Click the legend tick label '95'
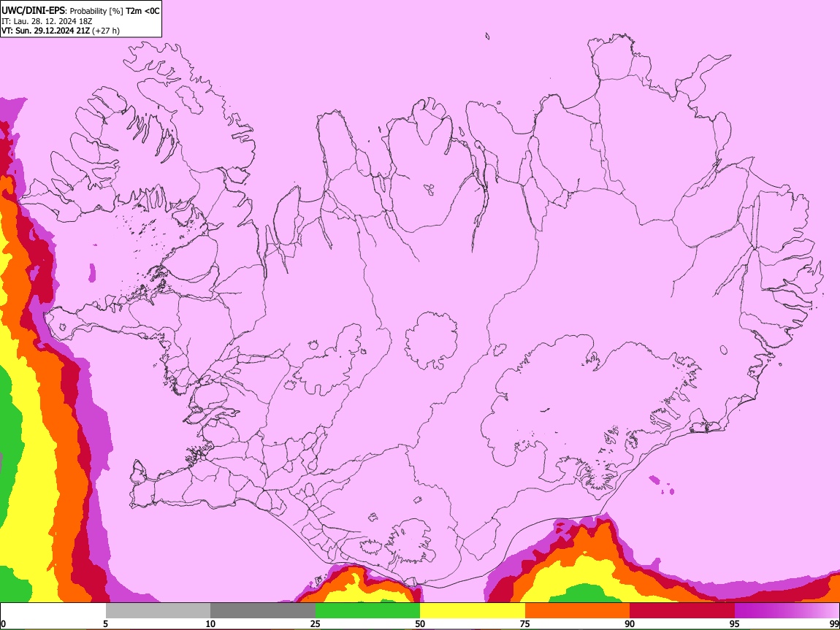Viewport: 840px width, 630px height. pos(735,623)
